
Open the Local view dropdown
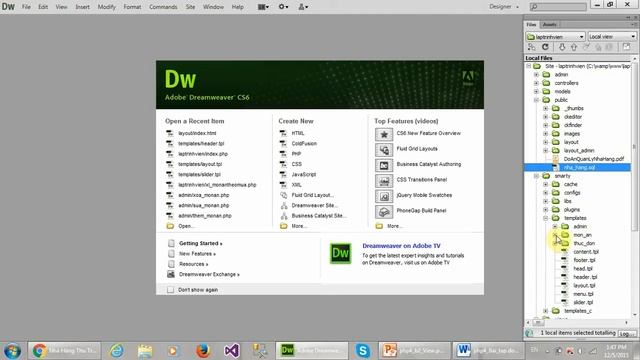click(x=612, y=37)
